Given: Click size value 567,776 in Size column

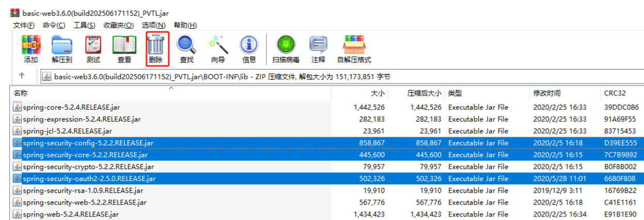Looking at the screenshot, I should click(372, 202).
